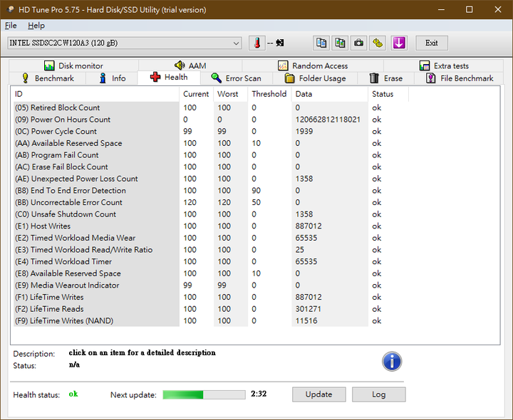Image resolution: width=513 pixels, height=420 pixels.
Task: Select the (E1) Host Writes row
Action: pos(209,226)
